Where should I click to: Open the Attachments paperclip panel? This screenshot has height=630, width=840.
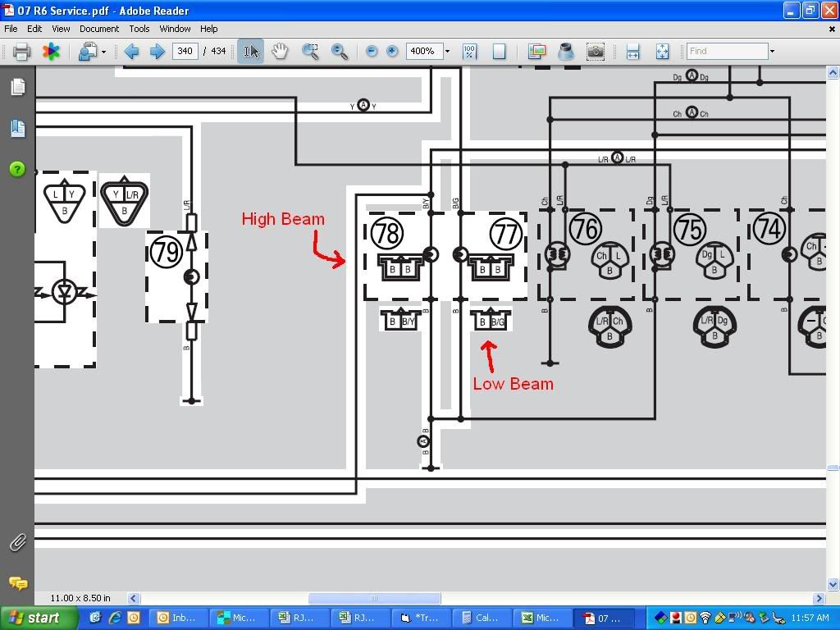pos(17,542)
